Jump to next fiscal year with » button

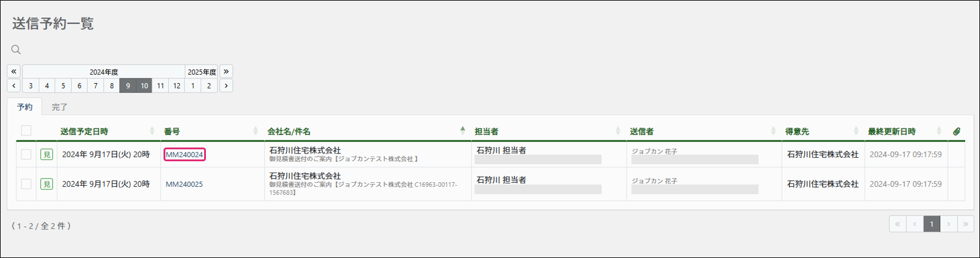point(226,72)
